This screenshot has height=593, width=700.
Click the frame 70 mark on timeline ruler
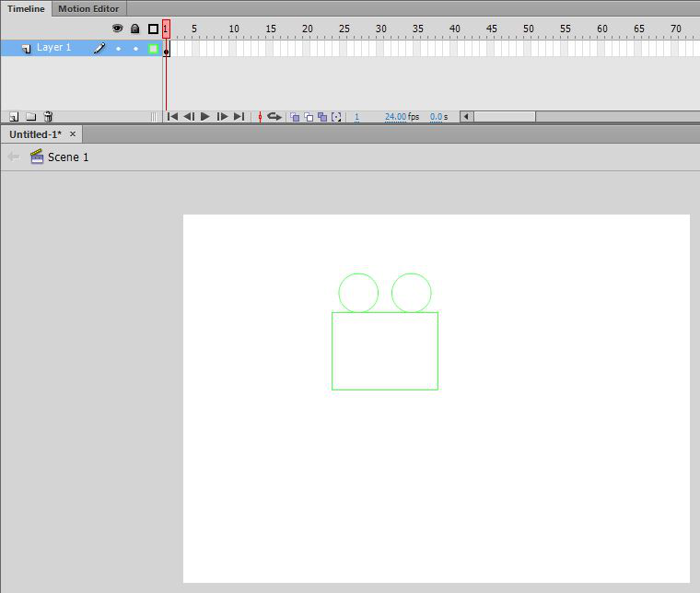point(676,29)
